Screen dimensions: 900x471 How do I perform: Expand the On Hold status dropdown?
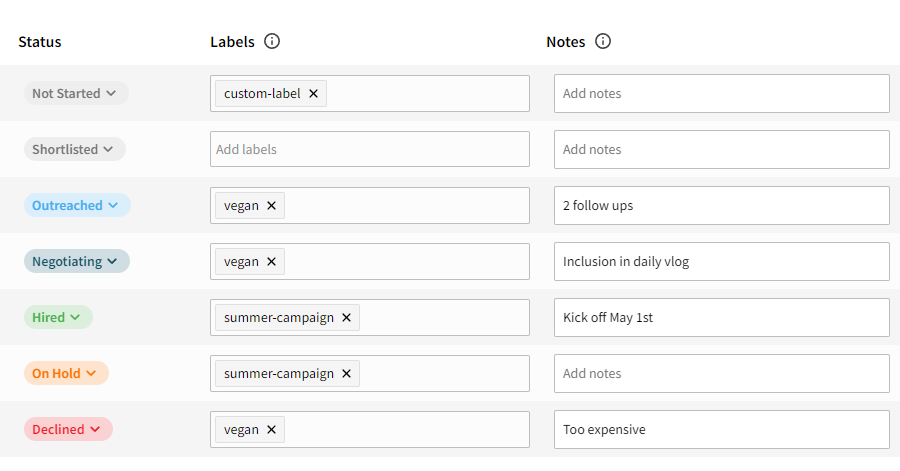[x=65, y=374]
